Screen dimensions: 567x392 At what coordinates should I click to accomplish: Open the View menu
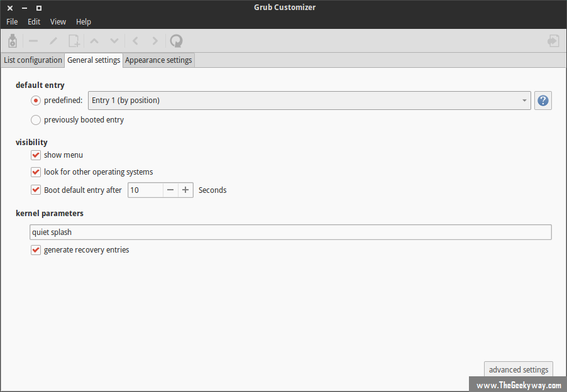pos(58,22)
